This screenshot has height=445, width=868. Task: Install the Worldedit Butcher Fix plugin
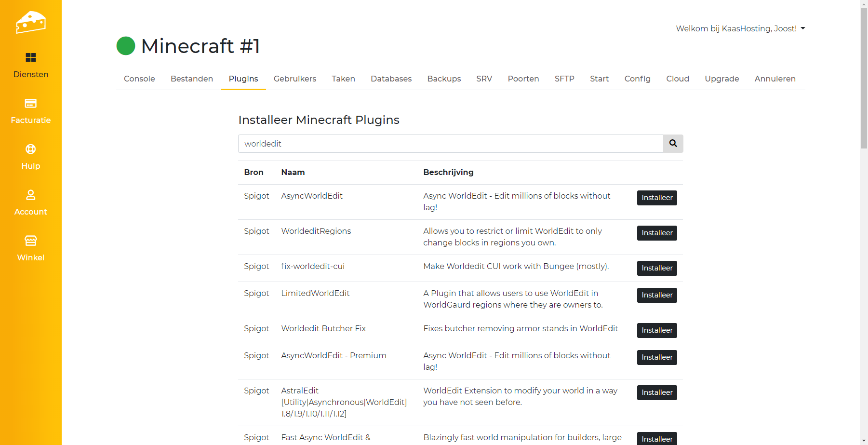656,330
